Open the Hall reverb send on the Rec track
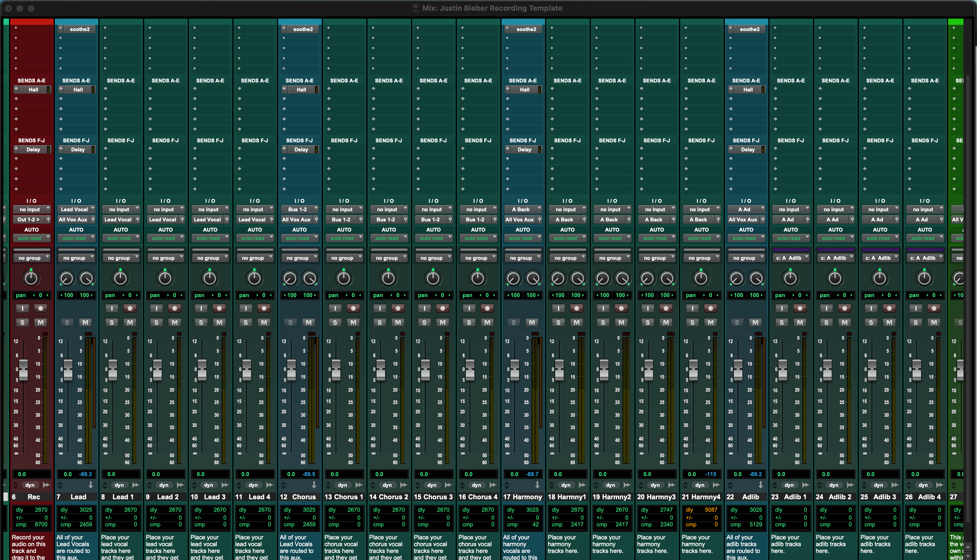Image resolution: width=977 pixels, height=560 pixels. [33, 89]
